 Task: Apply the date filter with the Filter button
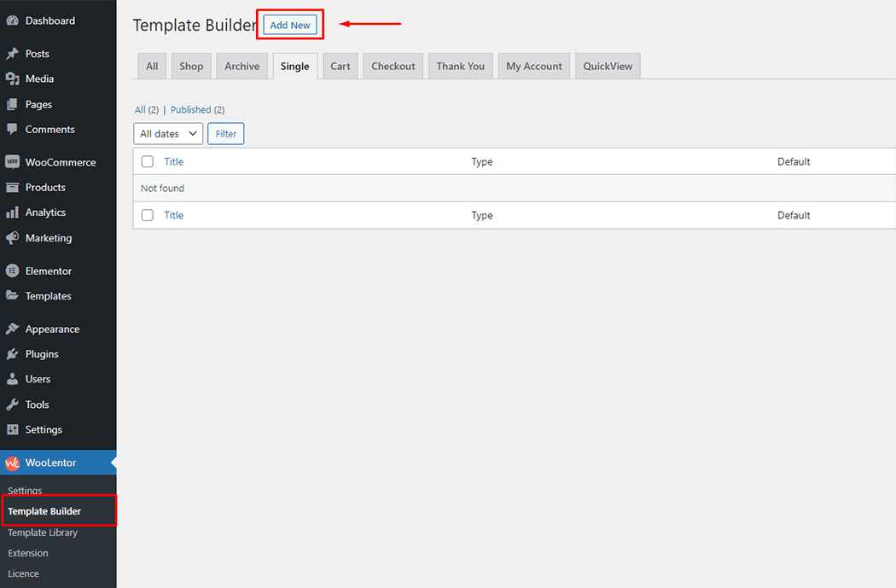[225, 133]
